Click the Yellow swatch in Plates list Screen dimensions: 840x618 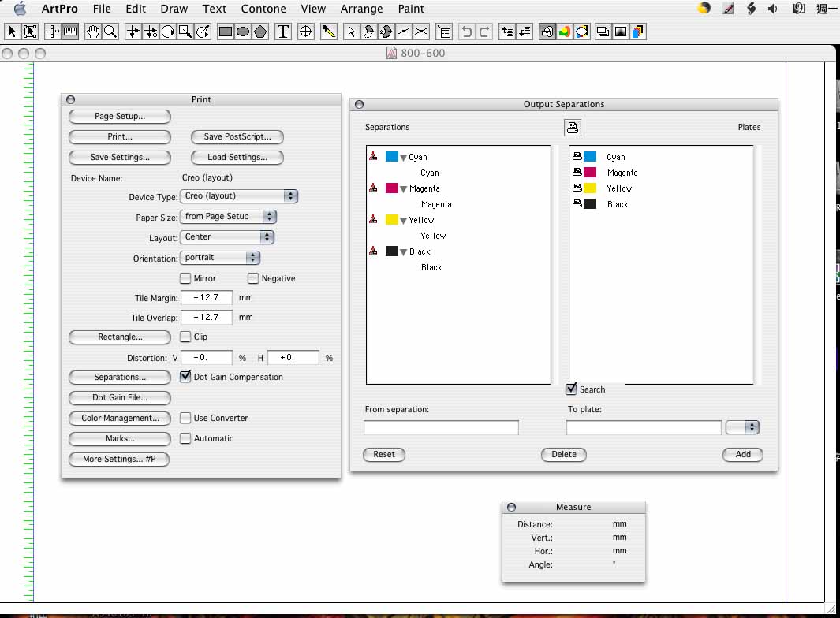pos(590,188)
